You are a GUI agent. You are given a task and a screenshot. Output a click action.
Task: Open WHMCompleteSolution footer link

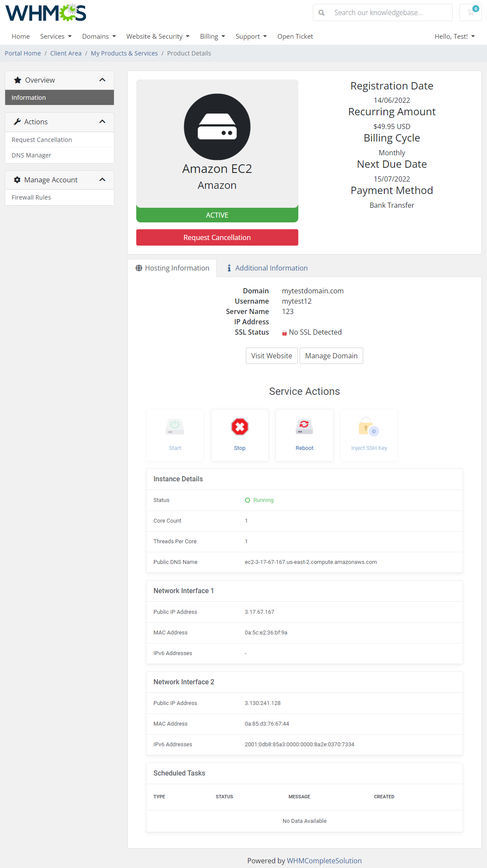click(324, 861)
